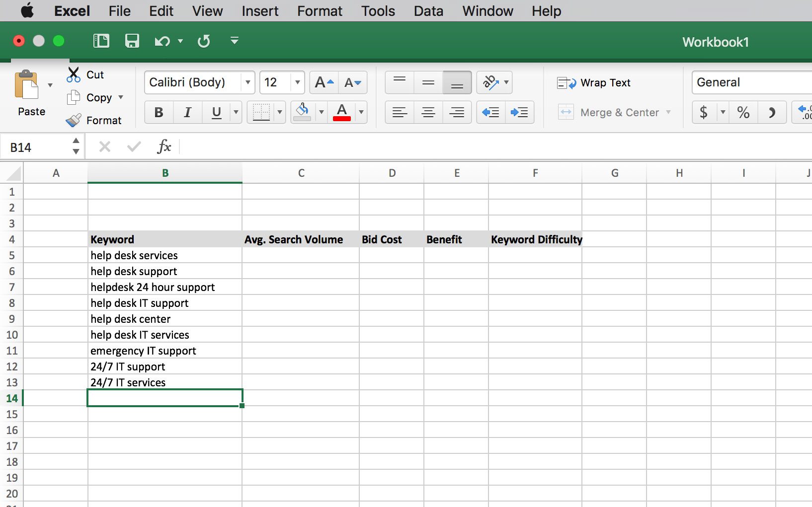The image size is (812, 507).
Task: Click the formula bar input
Action: coord(496,147)
